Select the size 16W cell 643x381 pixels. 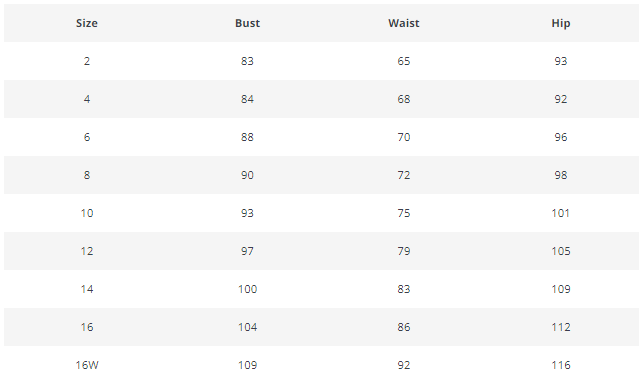(87, 365)
